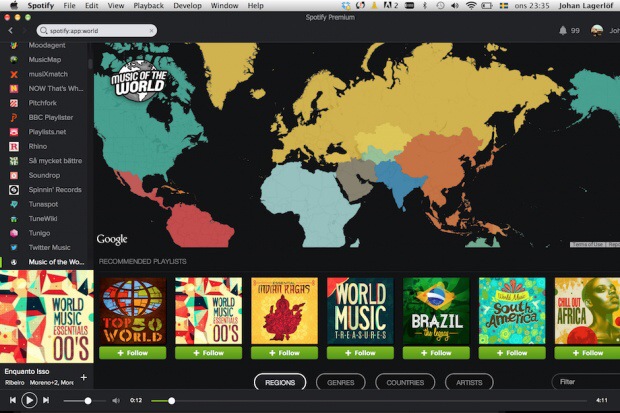Screen dimensions: 620x413
Task: Clear the search field with the X
Action: [150, 31]
